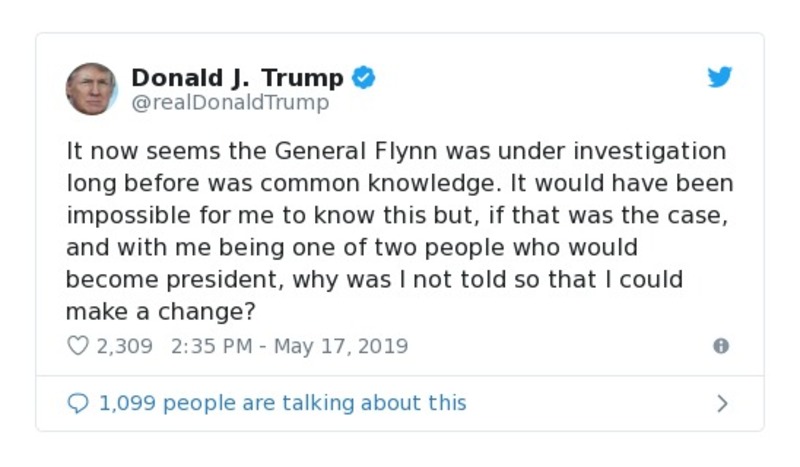The image size is (800, 467).
Task: Click the 2,309 likes count
Action: click(x=124, y=346)
